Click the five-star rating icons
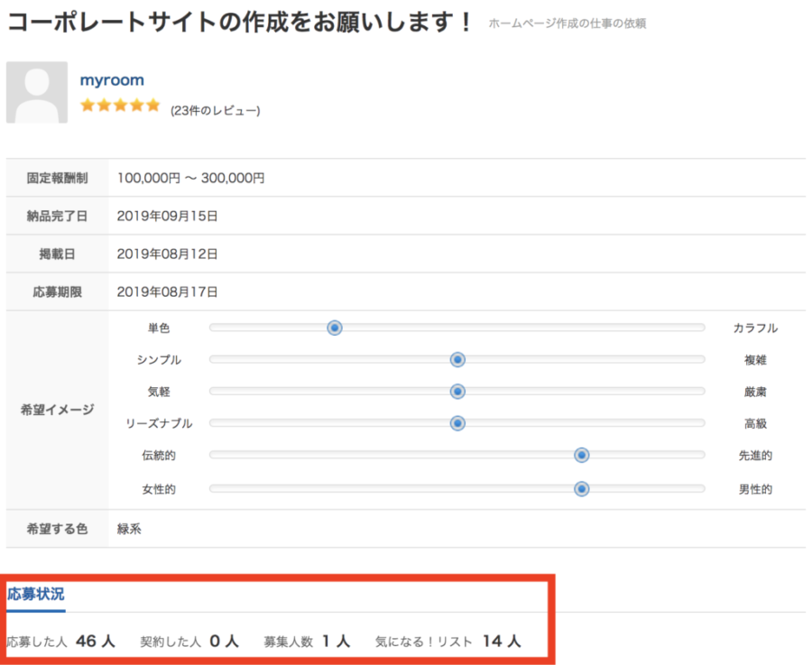This screenshot has height=665, width=812. 120,106
